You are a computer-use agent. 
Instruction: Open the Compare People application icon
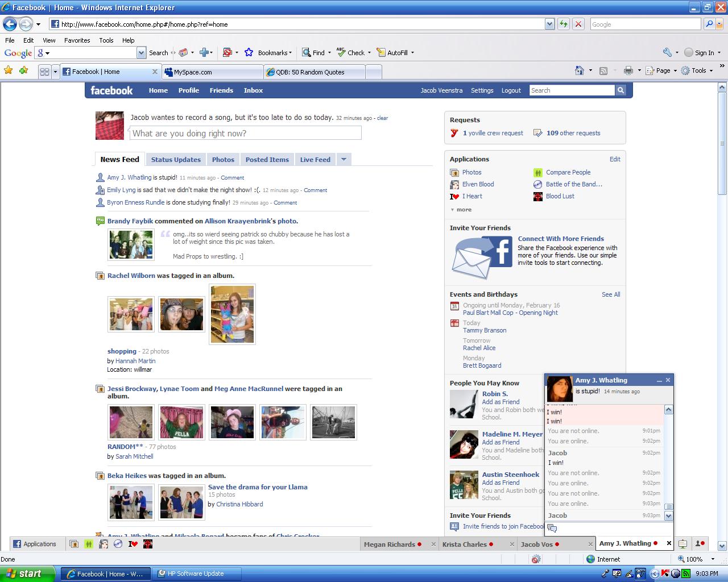(538, 172)
